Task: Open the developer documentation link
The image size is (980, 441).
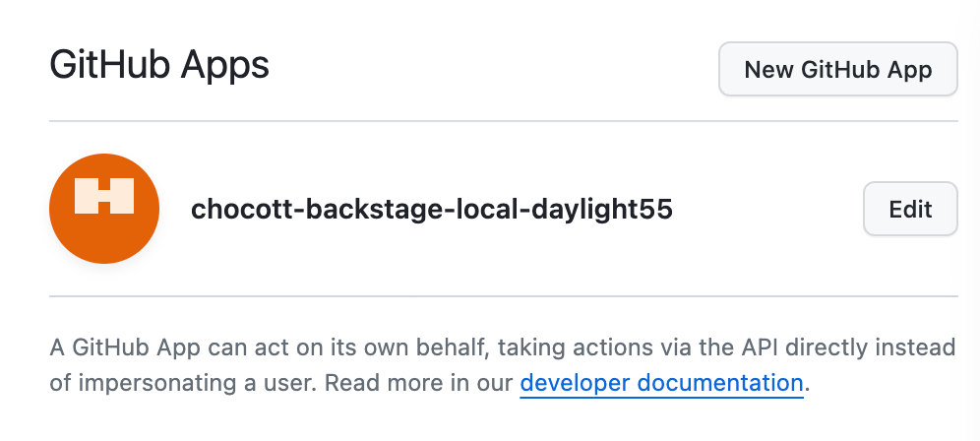Action: [x=661, y=383]
